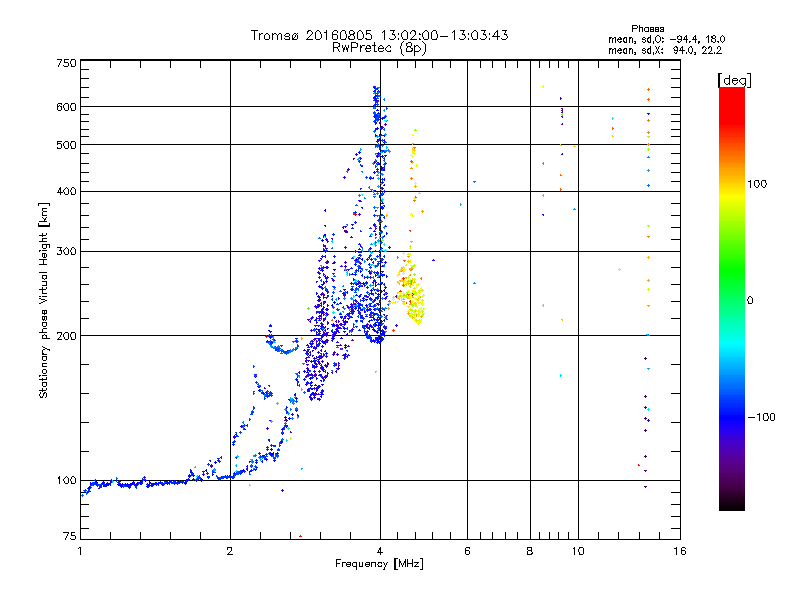Viewport: 800px width, 600px height.
Task: Click the '75' y-axis tick label
Action: [70, 536]
